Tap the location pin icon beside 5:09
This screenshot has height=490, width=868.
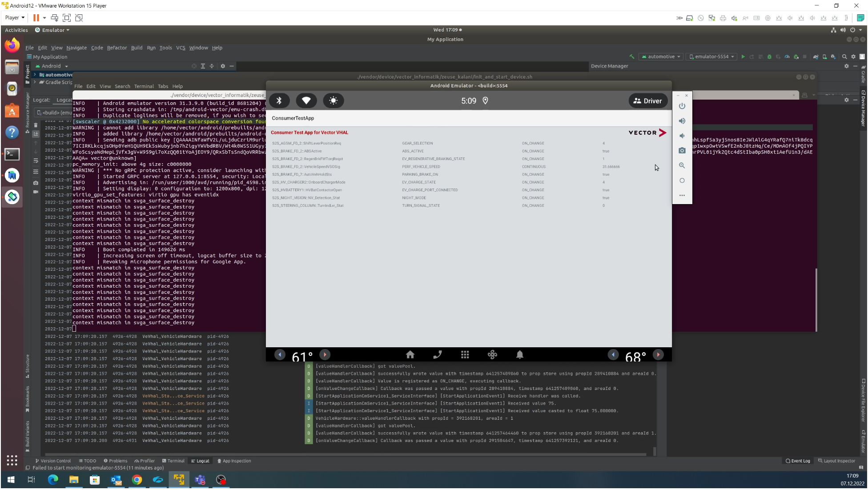coord(486,101)
